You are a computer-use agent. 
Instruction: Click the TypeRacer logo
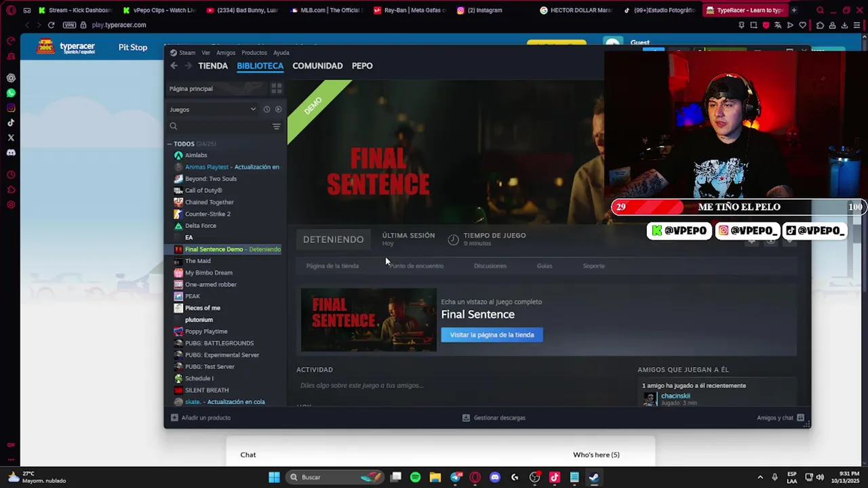(66, 47)
